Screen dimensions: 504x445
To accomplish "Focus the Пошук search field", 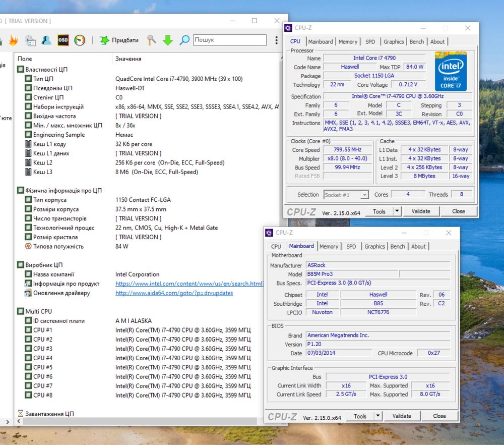I will [229, 40].
